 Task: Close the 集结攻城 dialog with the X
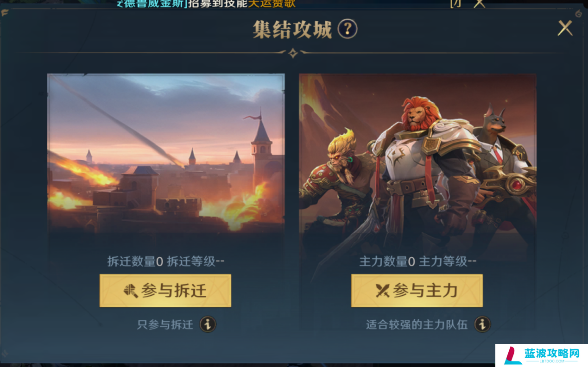(565, 28)
